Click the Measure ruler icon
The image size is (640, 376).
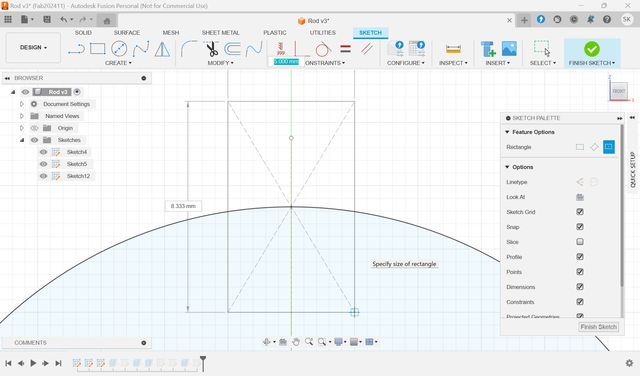click(453, 49)
